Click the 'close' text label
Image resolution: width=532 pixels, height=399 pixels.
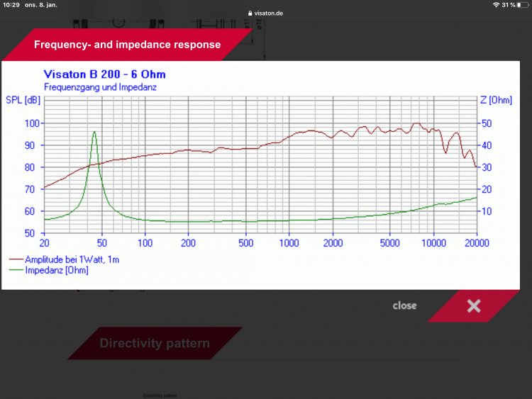pyautogui.click(x=404, y=305)
